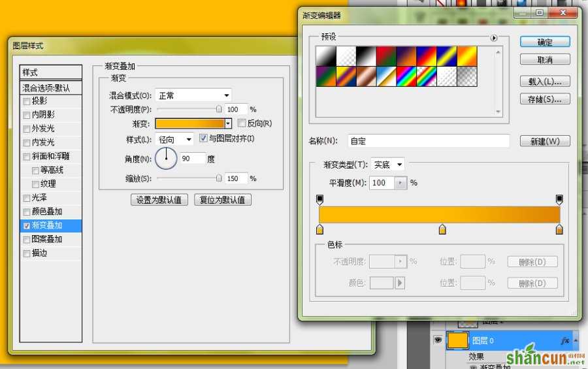Open the 渐变类型 dropdown showing 实底
This screenshot has width=588, height=369.
[x=387, y=164]
